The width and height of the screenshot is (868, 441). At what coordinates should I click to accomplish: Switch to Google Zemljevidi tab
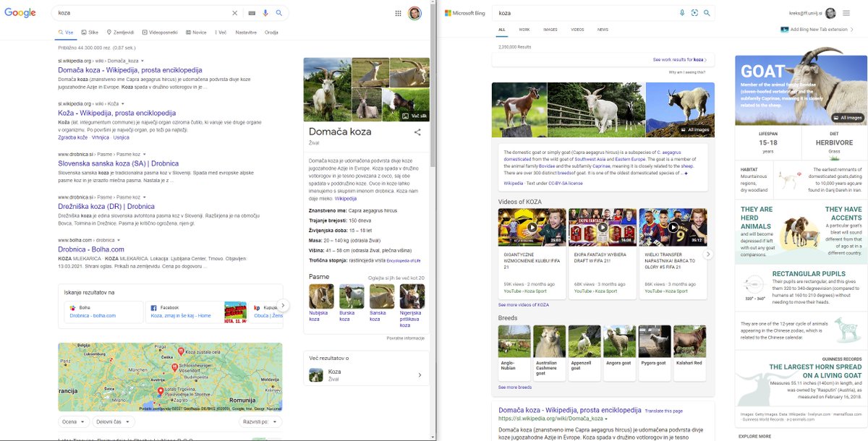point(122,33)
